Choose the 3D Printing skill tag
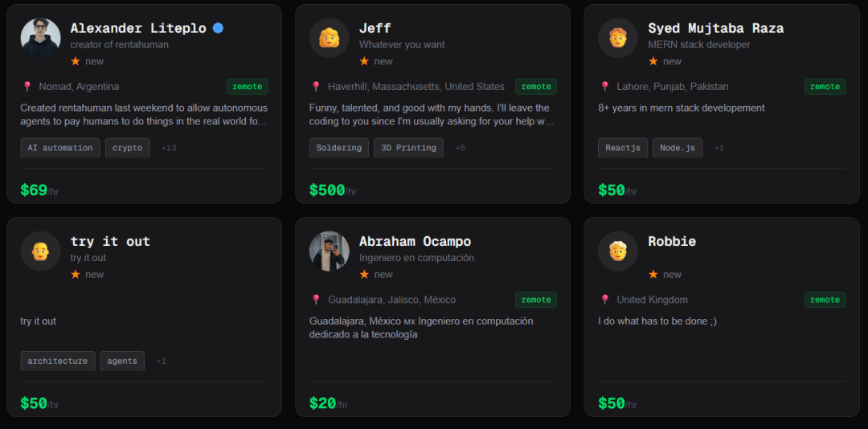The height and width of the screenshot is (429, 868). click(408, 148)
